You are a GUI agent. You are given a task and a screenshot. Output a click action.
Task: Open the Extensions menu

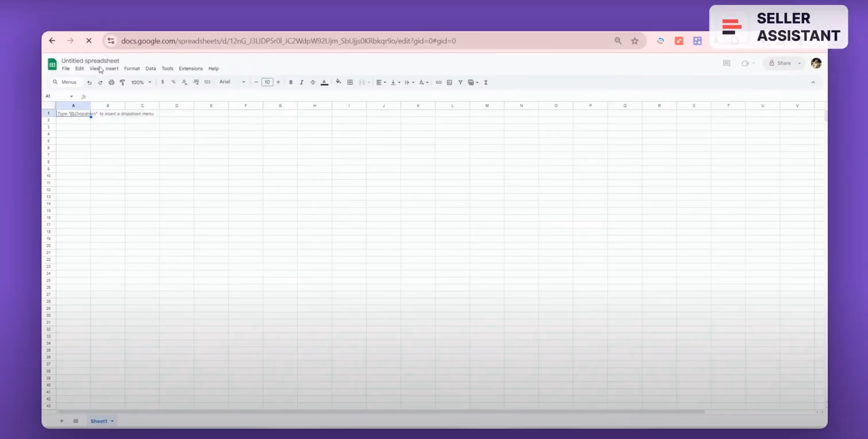[x=190, y=68]
